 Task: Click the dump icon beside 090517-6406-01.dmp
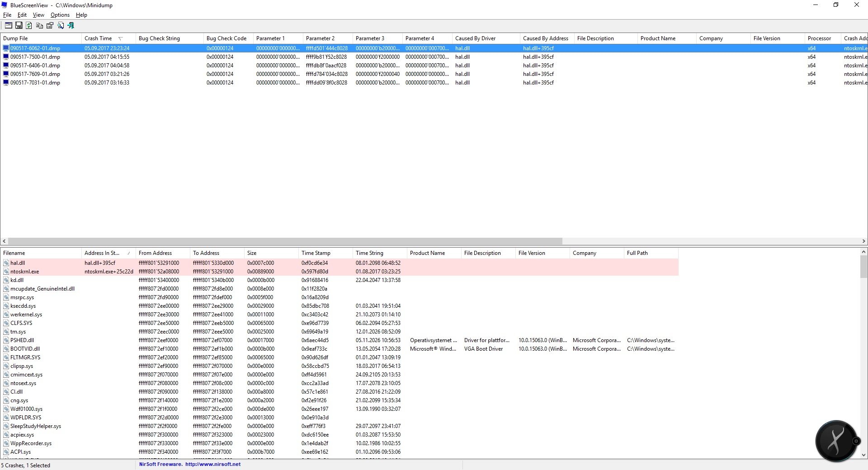6,66
